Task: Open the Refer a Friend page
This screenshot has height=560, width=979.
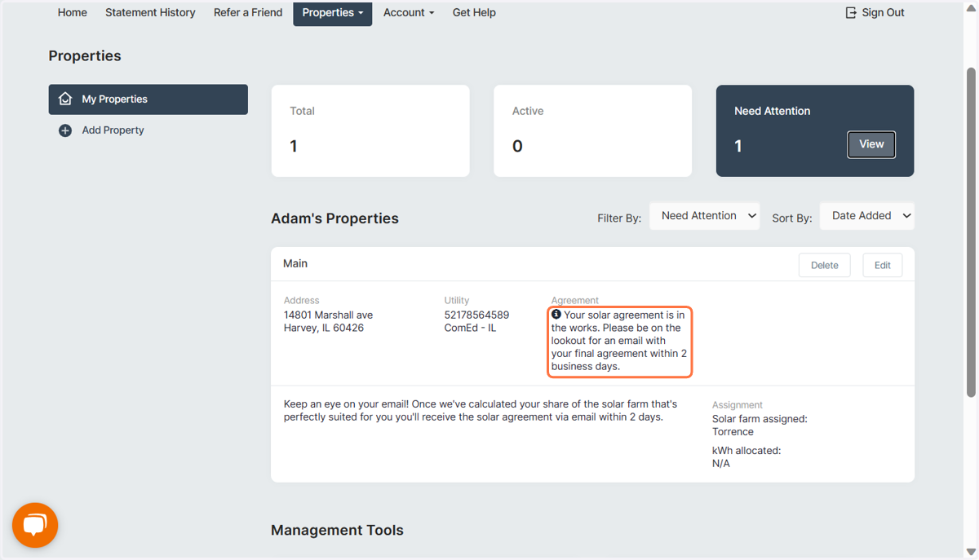Action: tap(248, 13)
